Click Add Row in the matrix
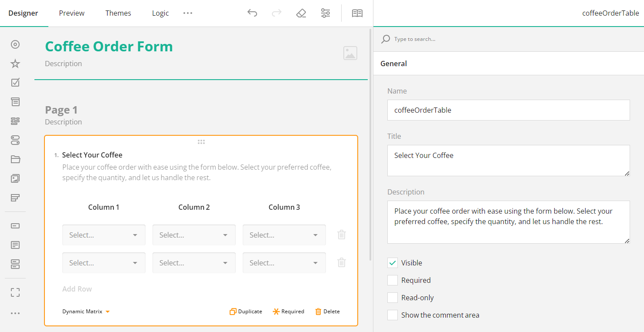 click(77, 288)
